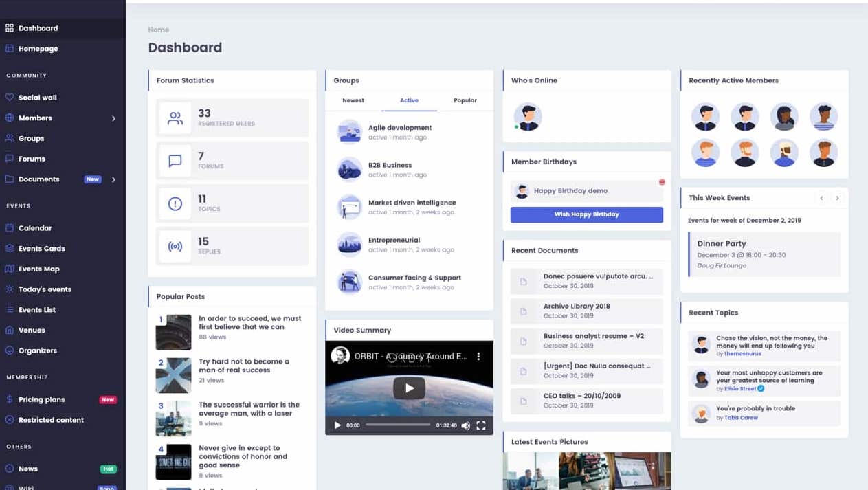Go to next week in This Week Events
Screen dimensions: 868x490
coord(837,198)
